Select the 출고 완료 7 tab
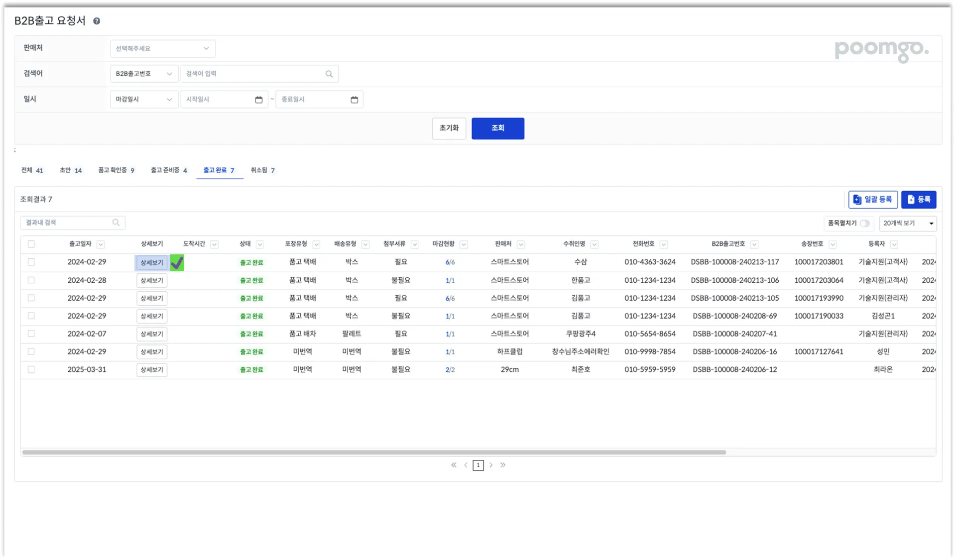This screenshot has height=560, width=955. tap(219, 170)
